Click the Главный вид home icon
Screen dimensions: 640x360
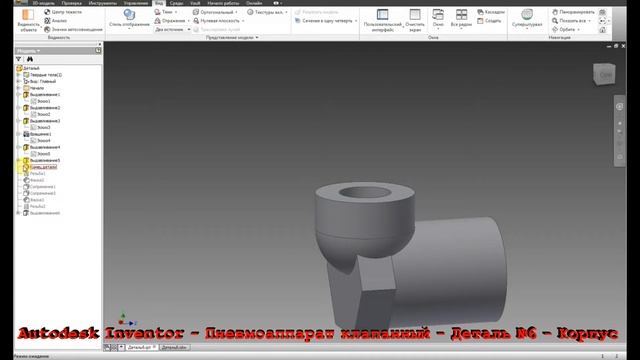602,29
